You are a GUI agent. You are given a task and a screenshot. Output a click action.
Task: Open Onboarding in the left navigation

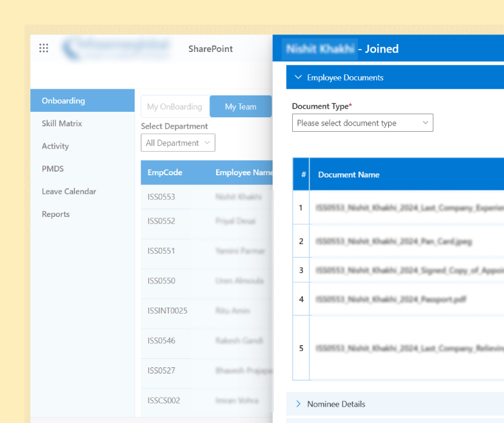pos(63,101)
